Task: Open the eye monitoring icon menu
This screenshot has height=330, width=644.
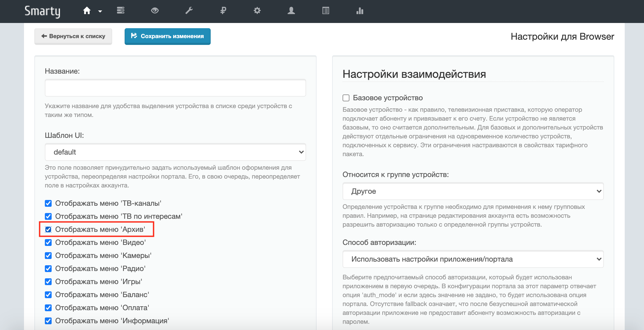Action: point(155,11)
